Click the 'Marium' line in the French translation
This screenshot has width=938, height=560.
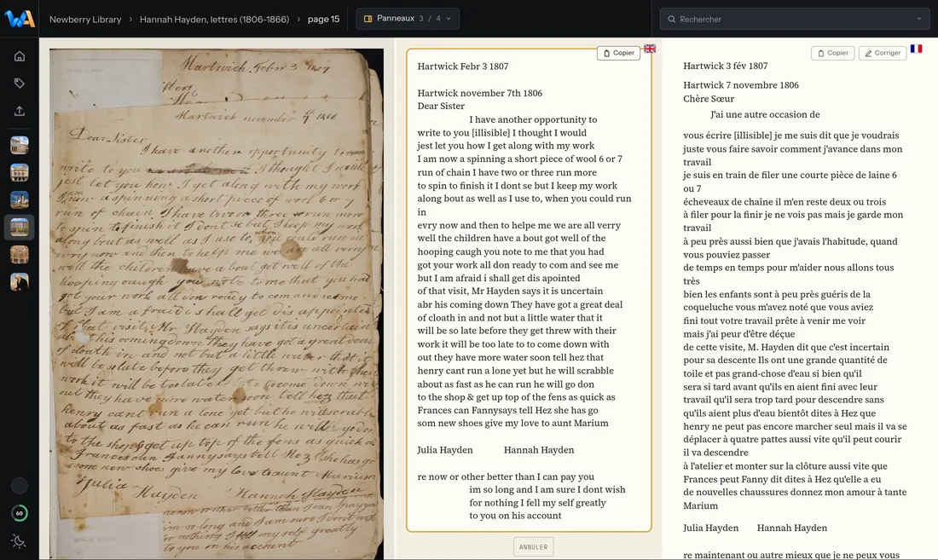coord(700,505)
